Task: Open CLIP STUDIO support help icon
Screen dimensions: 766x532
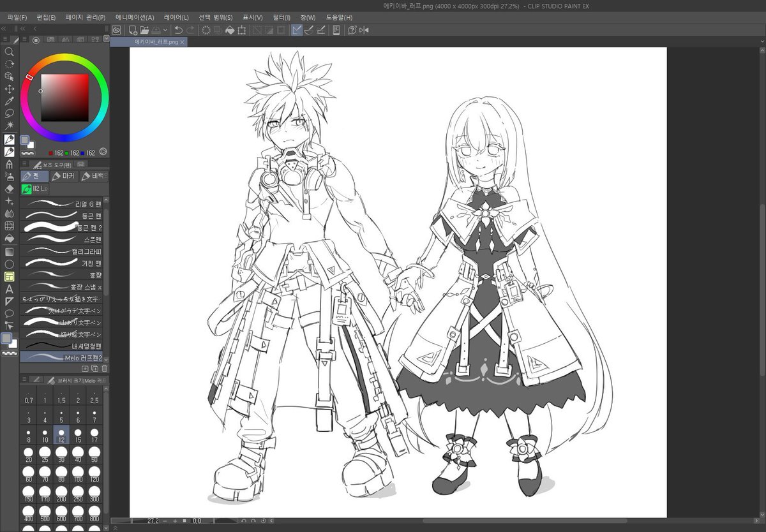Action: [x=352, y=30]
